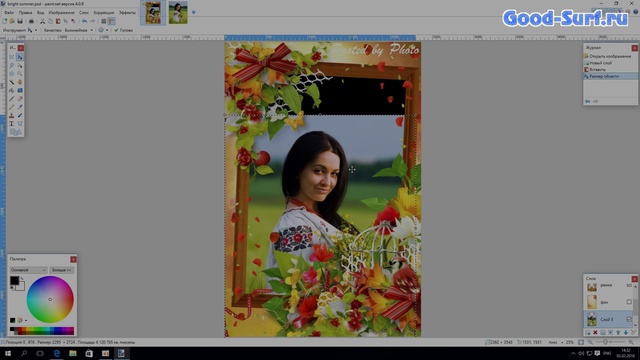This screenshot has height=360, width=640.
Task: Select the Move Selected Pixels tool
Action: [x=20, y=57]
